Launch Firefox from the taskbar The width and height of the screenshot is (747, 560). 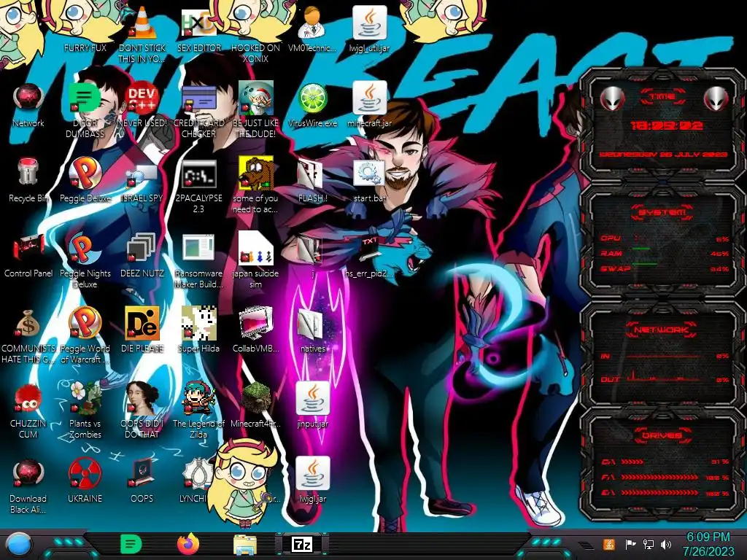[188, 544]
